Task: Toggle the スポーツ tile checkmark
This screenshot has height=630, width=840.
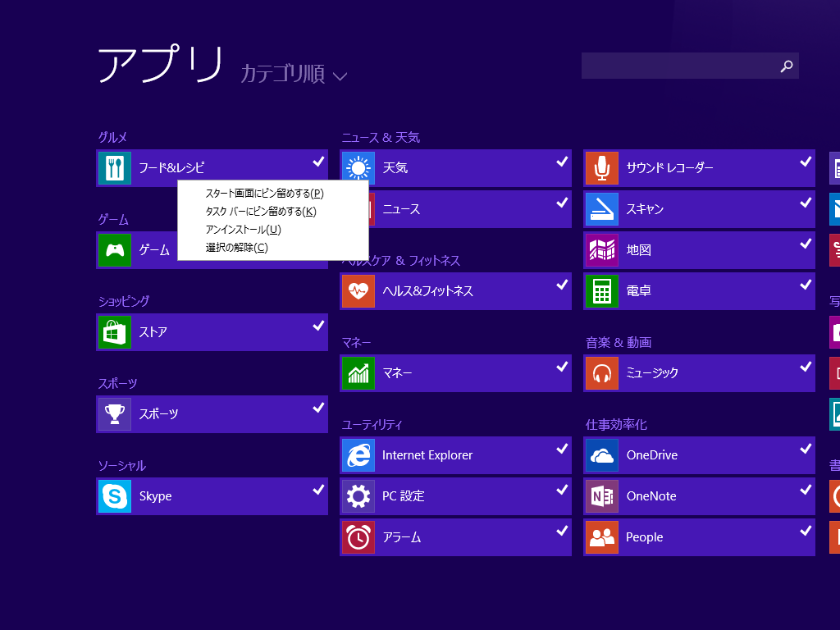Action: pos(318,408)
